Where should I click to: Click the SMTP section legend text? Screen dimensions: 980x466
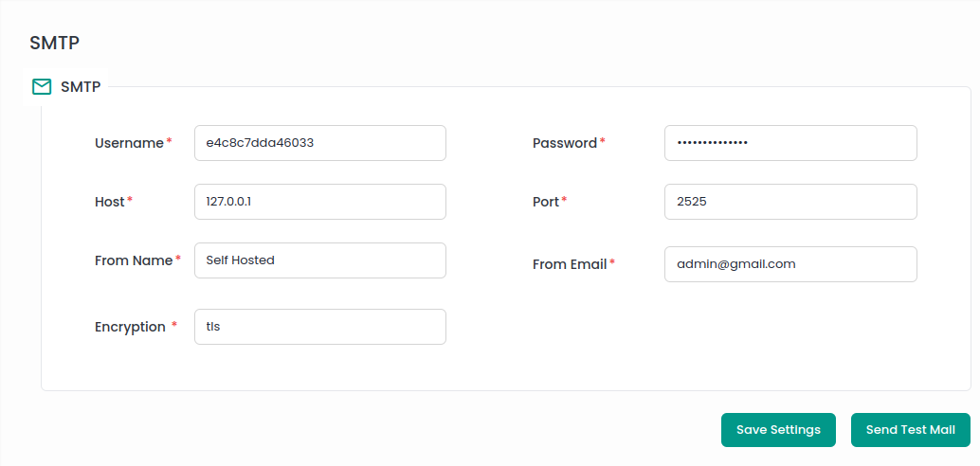81,87
